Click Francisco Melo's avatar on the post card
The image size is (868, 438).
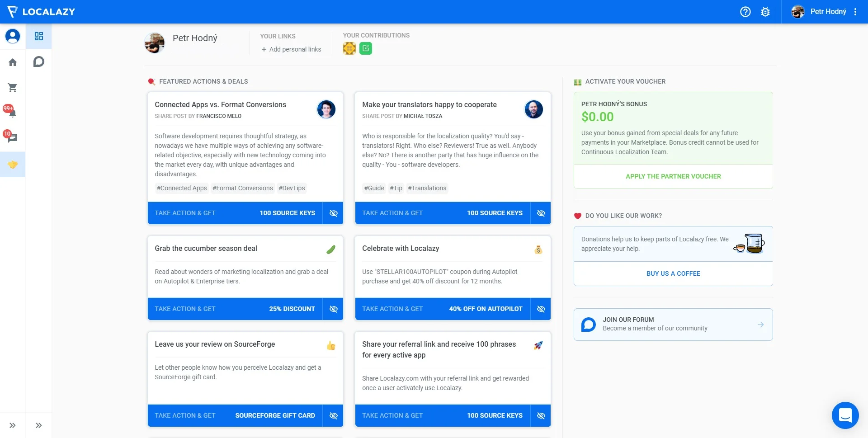326,109
